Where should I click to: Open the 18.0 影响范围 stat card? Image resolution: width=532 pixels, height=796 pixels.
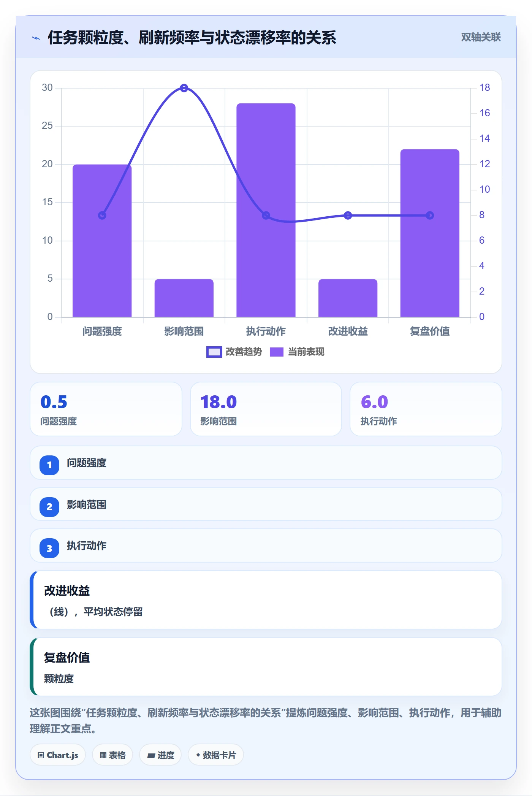click(x=266, y=409)
